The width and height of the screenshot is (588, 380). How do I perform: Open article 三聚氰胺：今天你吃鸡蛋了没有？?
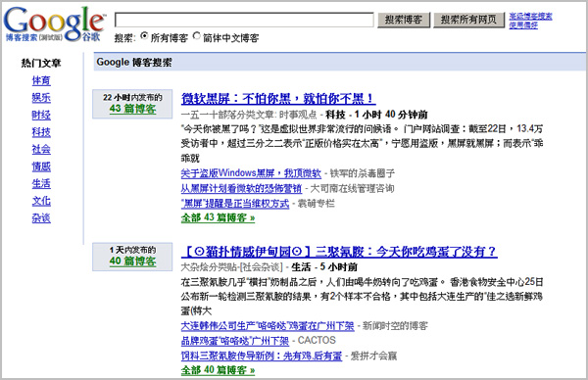click(339, 251)
